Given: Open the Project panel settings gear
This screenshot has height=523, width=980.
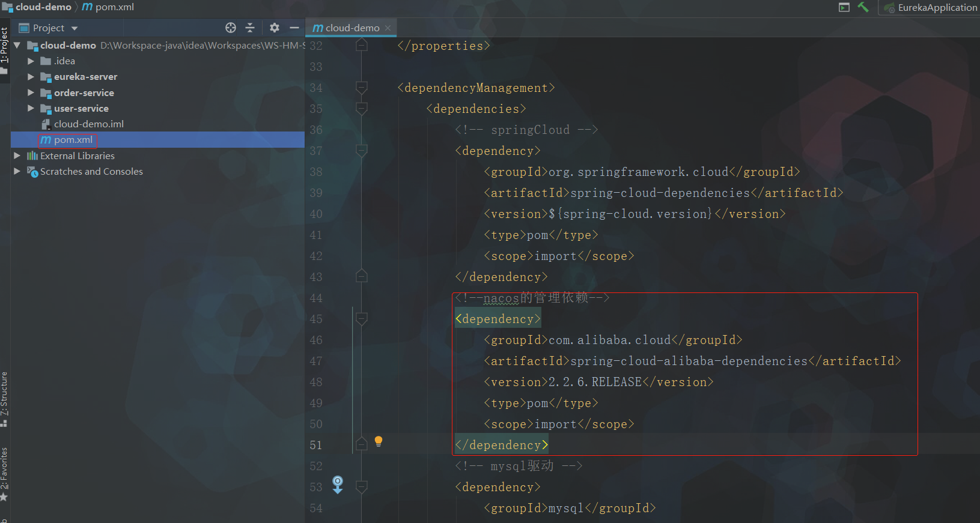Looking at the screenshot, I should click(275, 28).
